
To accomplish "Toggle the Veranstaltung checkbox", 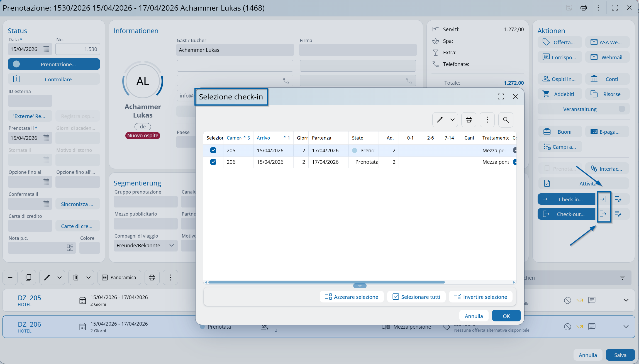I will pos(621,109).
